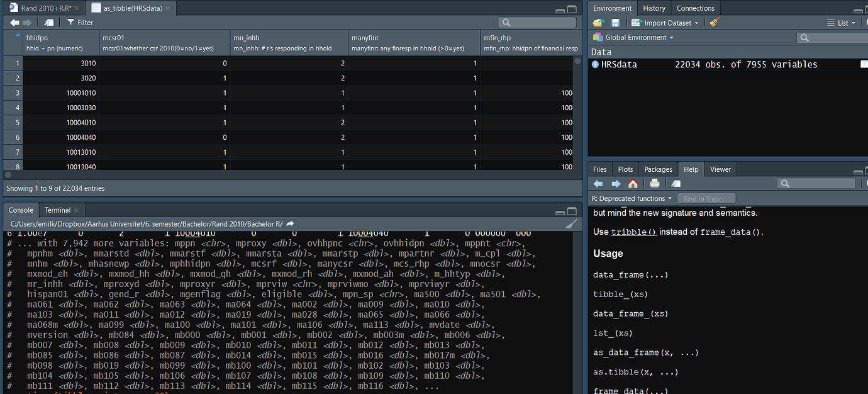
Task: Switch environment display from List view
Action: (843, 23)
